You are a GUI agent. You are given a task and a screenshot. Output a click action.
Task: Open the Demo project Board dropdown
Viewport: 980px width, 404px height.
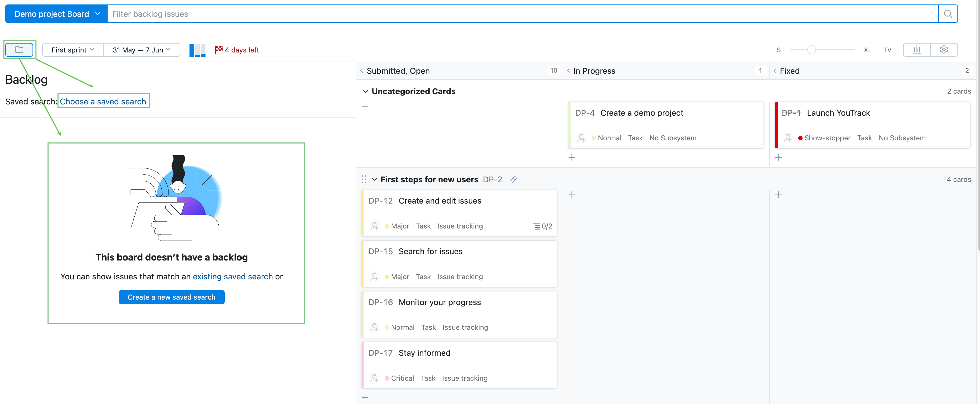click(56, 14)
